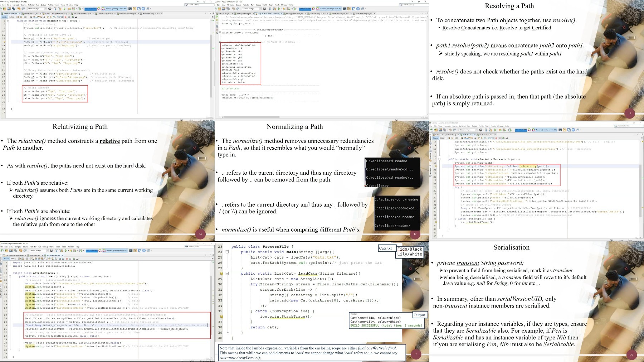This screenshot has width=644, height=362.
Task: Open config dropdown in the updView.setTimes AttributesView window
Action: pyautogui.click(x=39, y=251)
